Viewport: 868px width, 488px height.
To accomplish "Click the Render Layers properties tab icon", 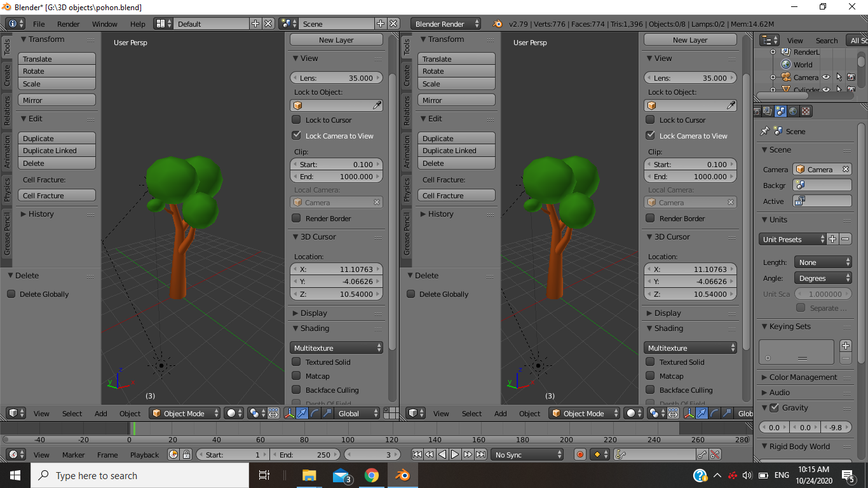I will [768, 111].
